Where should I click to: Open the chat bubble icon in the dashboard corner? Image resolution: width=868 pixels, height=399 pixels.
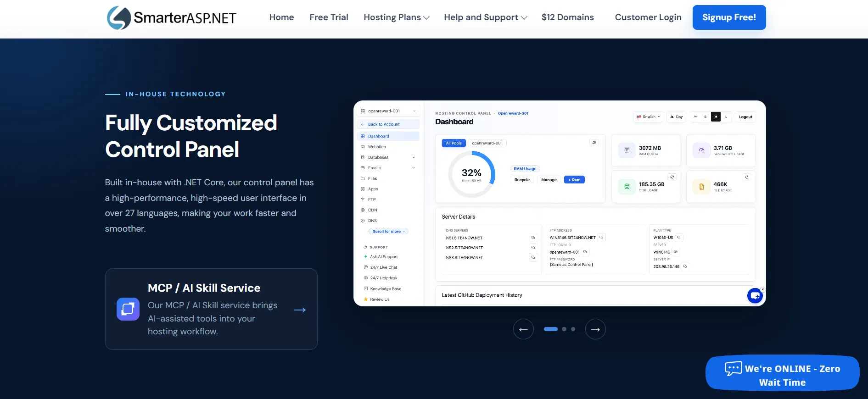[755, 296]
